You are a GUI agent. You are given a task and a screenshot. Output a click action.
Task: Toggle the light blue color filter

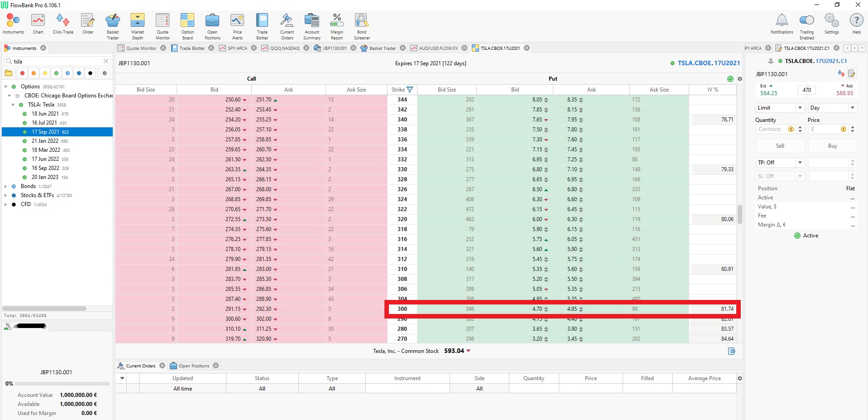pos(67,73)
